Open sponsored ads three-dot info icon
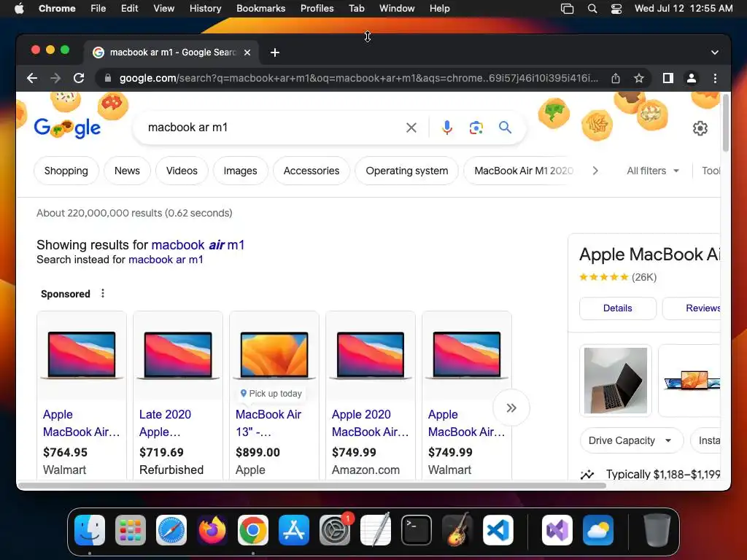The image size is (747, 560). [102, 293]
